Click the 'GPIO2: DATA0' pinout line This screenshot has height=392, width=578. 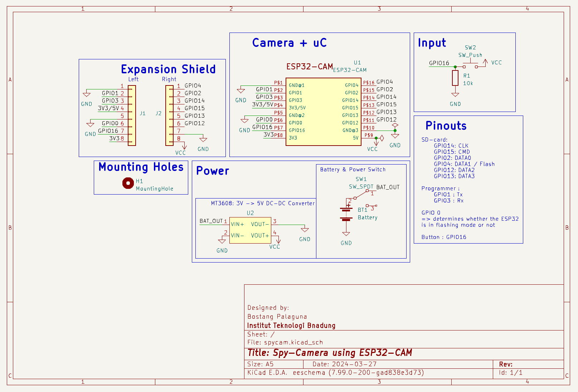[452, 158]
